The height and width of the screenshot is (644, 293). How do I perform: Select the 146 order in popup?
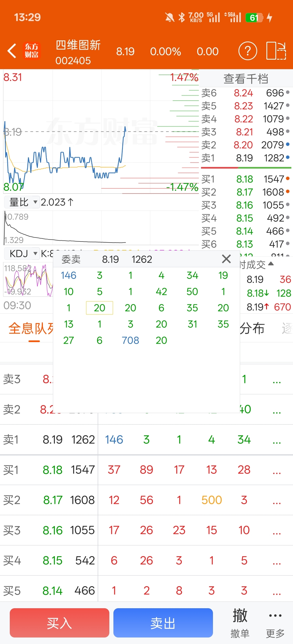coord(69,275)
